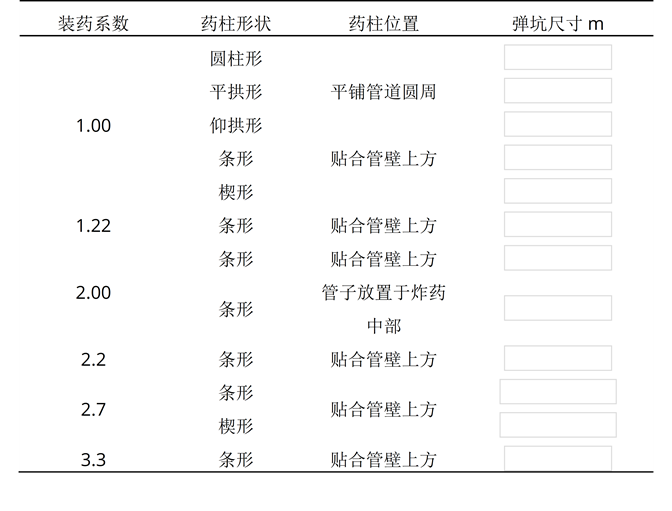Click the 1.22 coefficient cell
This screenshot has width=672, height=511.
(93, 226)
